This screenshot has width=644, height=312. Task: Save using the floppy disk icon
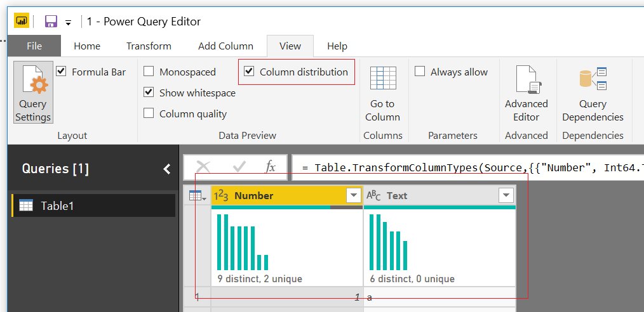pos(51,22)
